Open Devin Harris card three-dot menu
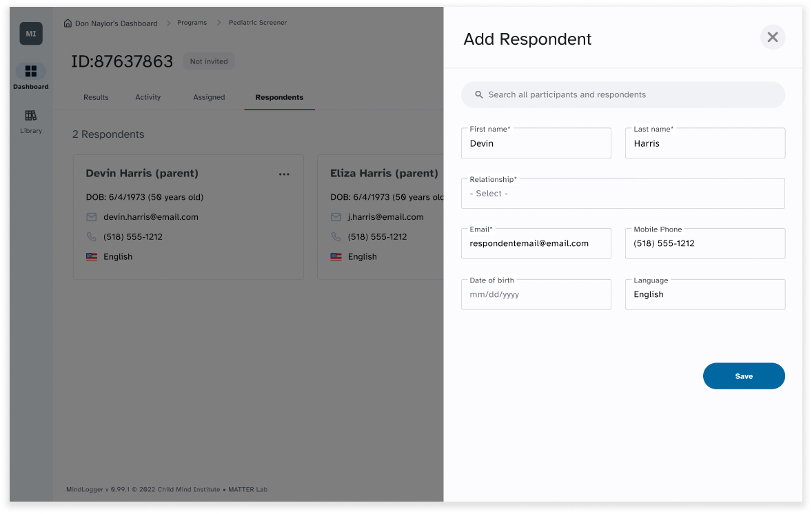Viewport: 812px width, 514px height. point(284,174)
